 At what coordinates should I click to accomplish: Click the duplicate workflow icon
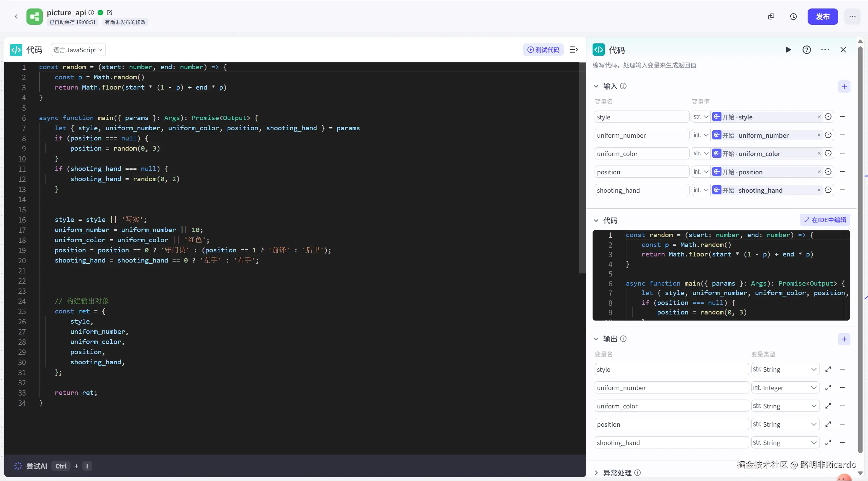click(x=771, y=17)
